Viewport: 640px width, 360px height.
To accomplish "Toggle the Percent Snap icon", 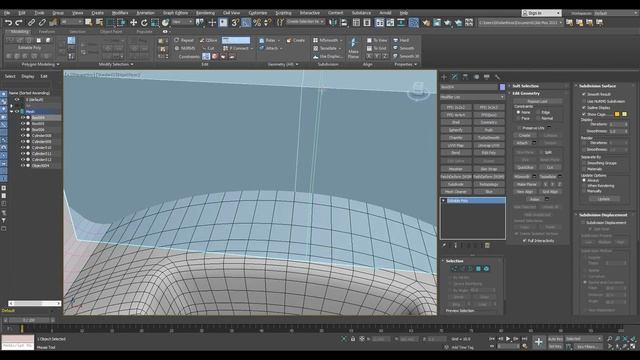I will [257, 23].
